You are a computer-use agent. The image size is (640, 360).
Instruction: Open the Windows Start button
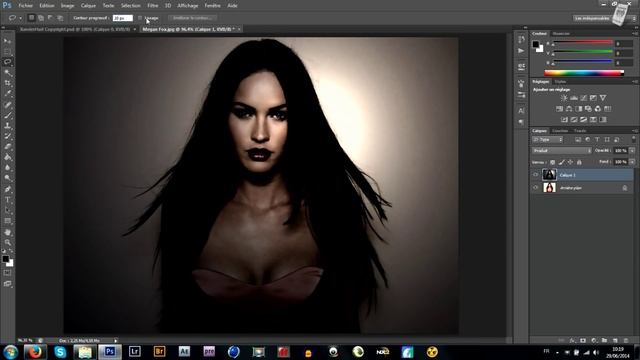[x=10, y=352]
